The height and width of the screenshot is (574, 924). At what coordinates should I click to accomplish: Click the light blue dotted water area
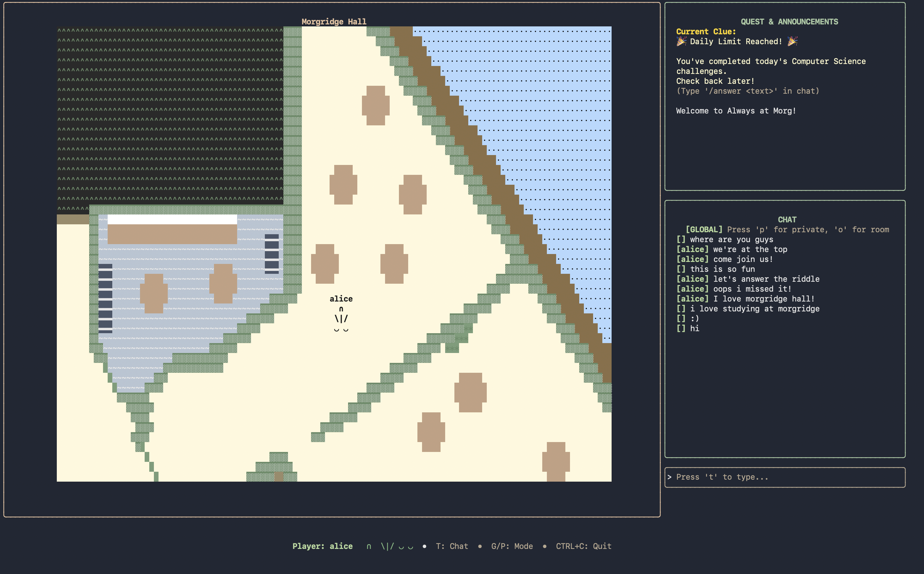point(551,95)
